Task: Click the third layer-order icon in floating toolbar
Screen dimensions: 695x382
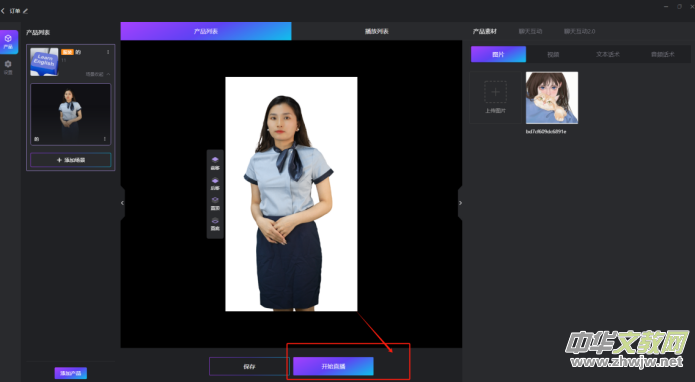Action: [215, 203]
